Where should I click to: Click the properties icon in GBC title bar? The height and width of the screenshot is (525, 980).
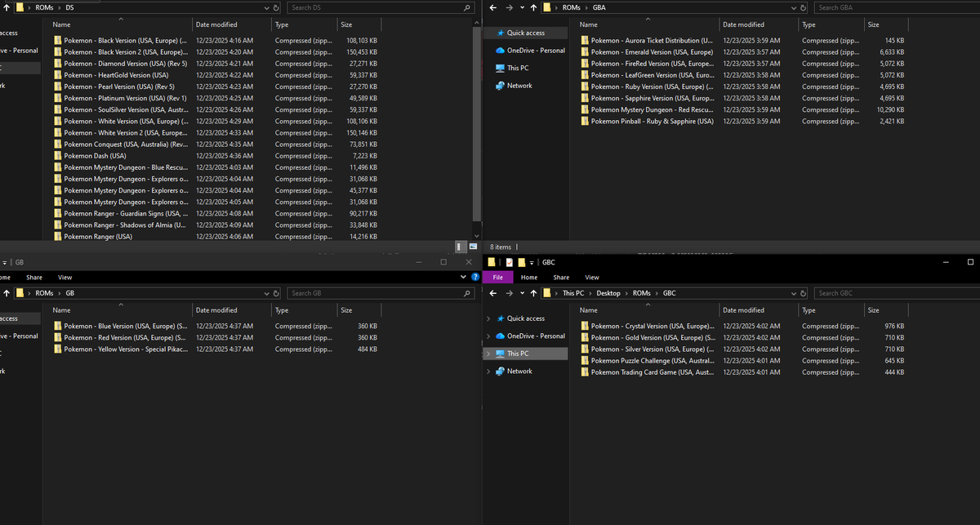(510, 262)
